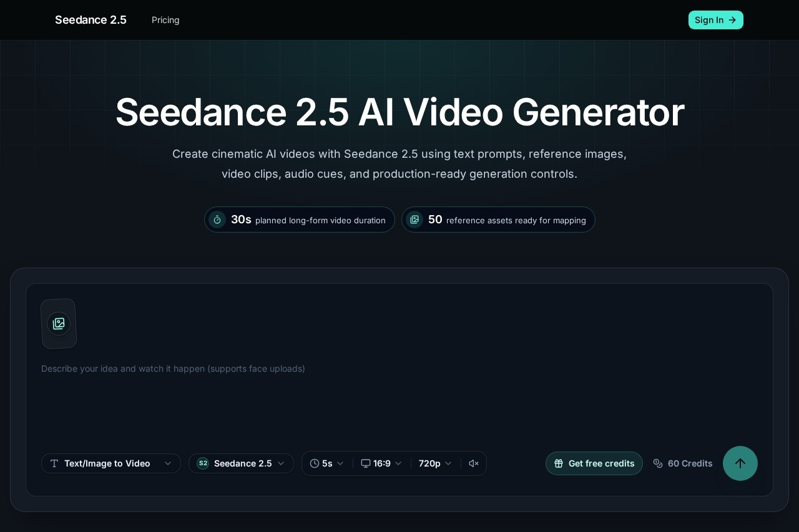Click the Seedance 2.5 logo link
Image resolution: width=799 pixels, height=532 pixels.
[91, 20]
